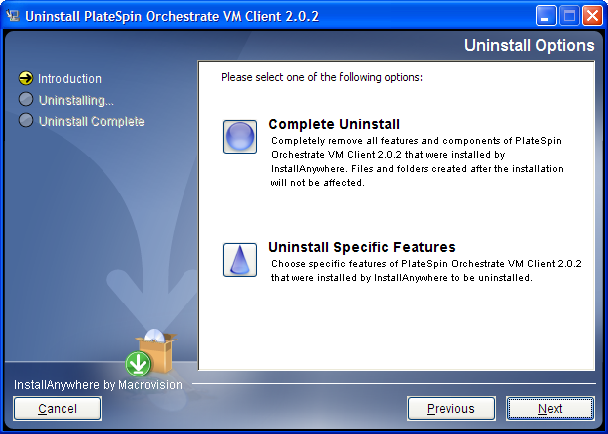Click the Introduction step label
The image size is (608, 434).
[70, 79]
